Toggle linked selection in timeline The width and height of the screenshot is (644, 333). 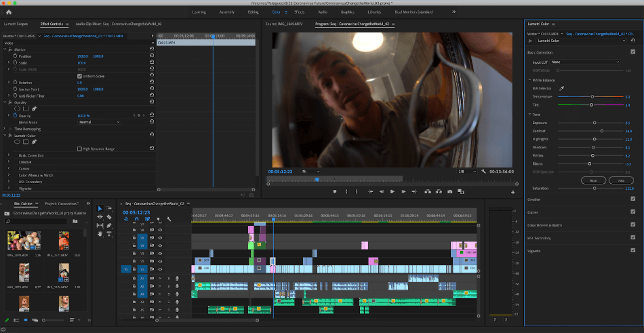147,219
